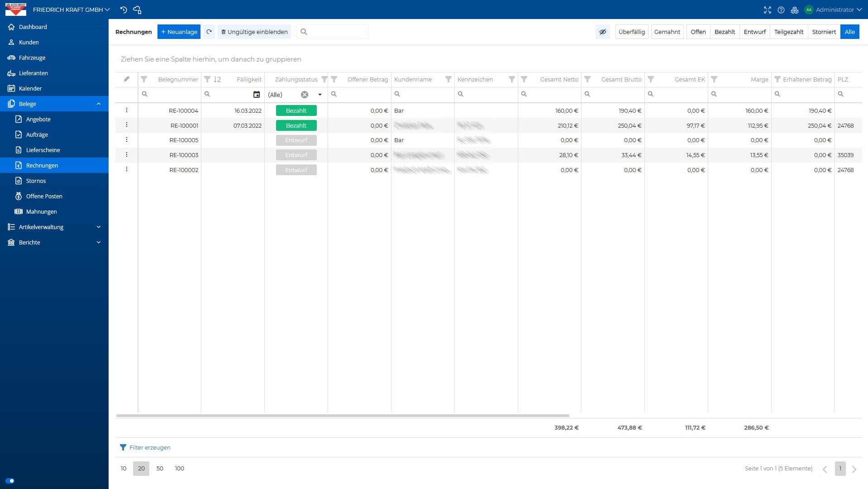Click the history icon in top bar
Image resolution: width=868 pixels, height=489 pixels.
coord(124,10)
